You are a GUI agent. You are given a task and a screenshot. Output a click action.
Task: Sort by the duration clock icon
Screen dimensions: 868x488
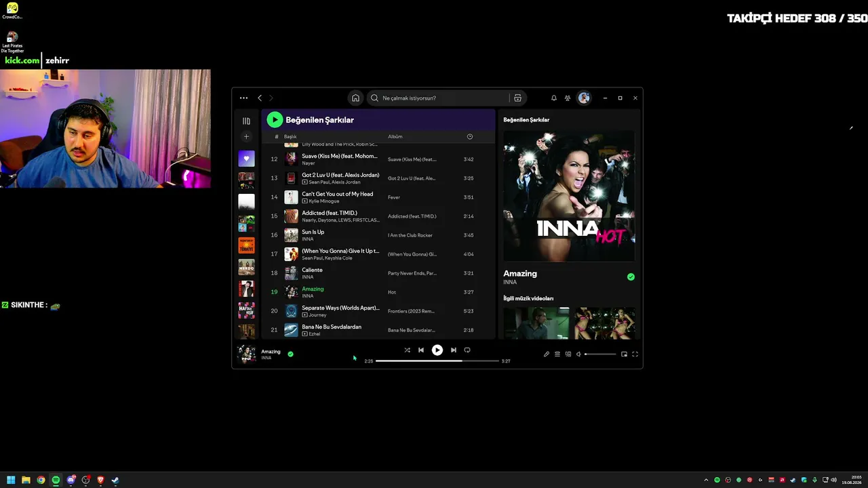(470, 136)
